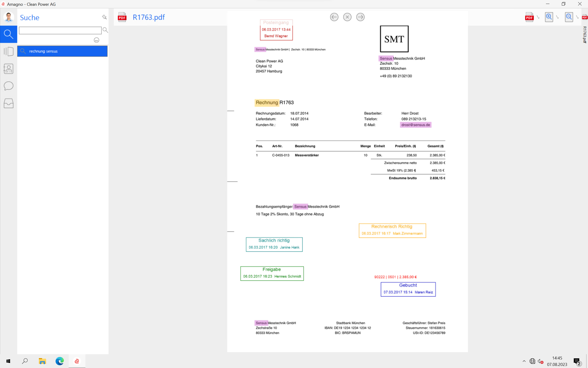Open the chat bubble view in the sidebar
This screenshot has width=588, height=368.
[8, 86]
